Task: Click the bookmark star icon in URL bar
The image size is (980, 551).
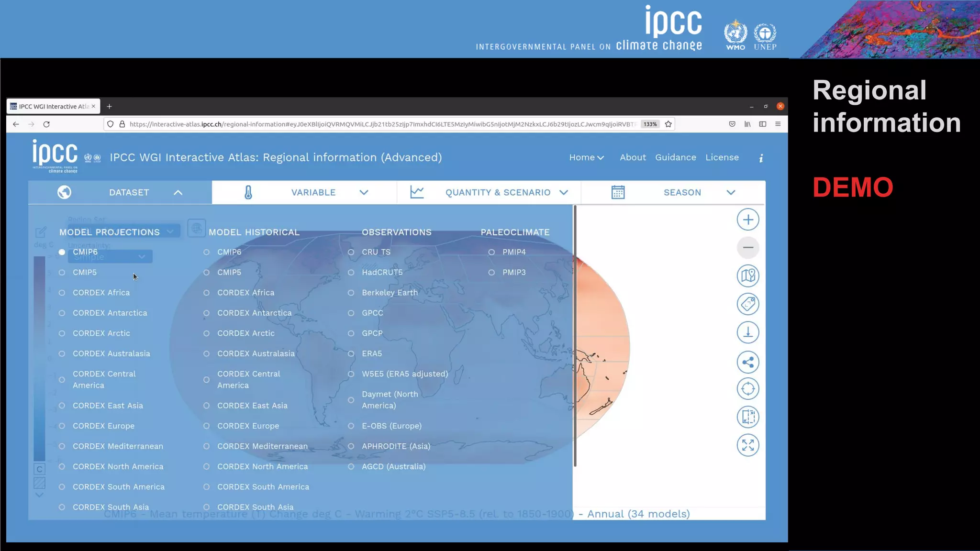Action: pyautogui.click(x=668, y=124)
